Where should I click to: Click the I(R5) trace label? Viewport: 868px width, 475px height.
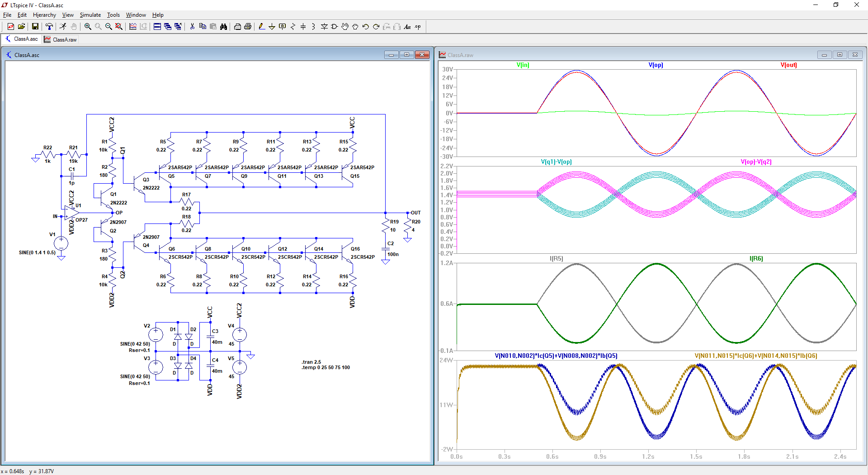click(x=556, y=259)
